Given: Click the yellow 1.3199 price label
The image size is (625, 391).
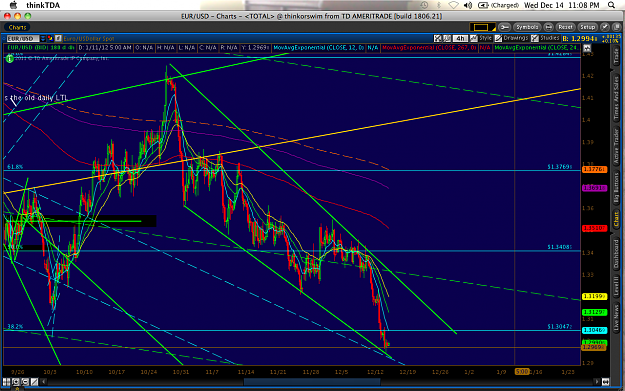Looking at the screenshot, I should [594, 297].
